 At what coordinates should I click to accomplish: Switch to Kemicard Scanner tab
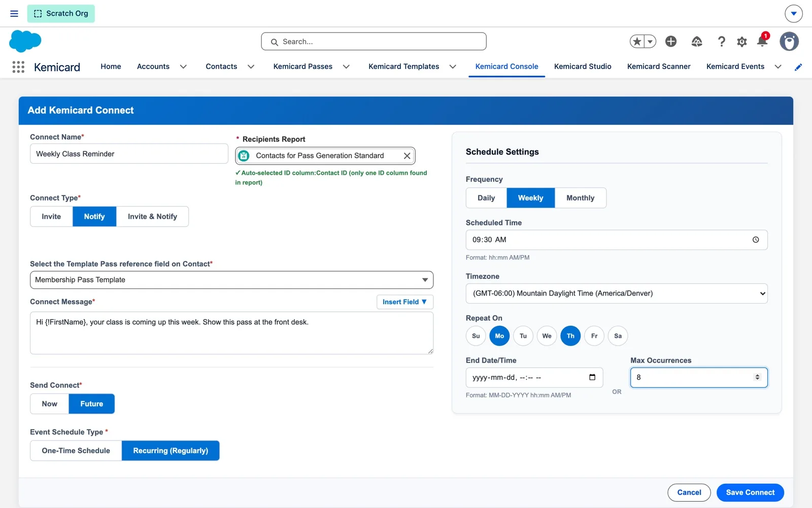659,67
